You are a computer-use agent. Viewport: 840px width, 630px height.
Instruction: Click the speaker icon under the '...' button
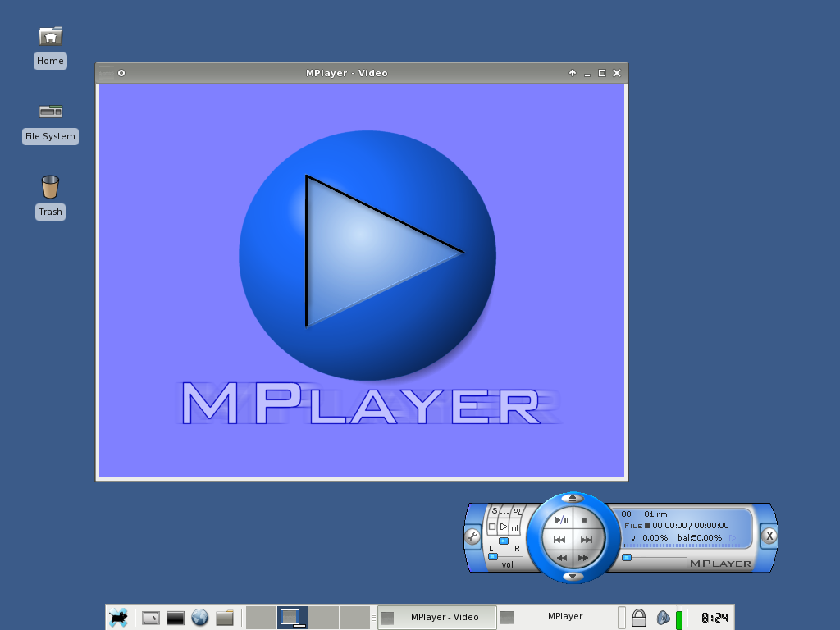coord(504,527)
